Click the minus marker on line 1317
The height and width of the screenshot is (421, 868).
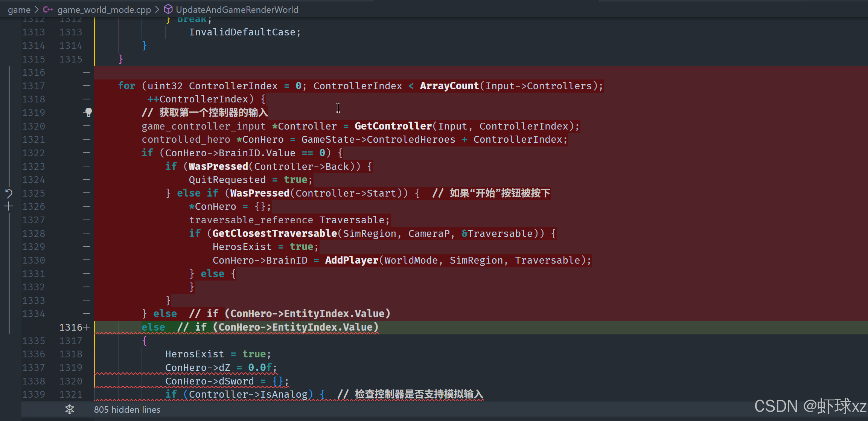coord(87,86)
